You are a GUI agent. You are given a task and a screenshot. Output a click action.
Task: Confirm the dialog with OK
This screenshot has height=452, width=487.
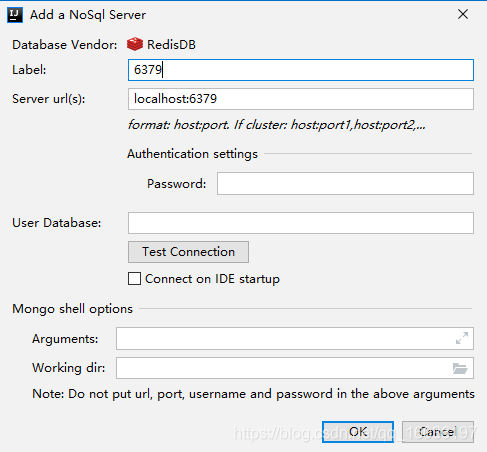click(x=358, y=432)
